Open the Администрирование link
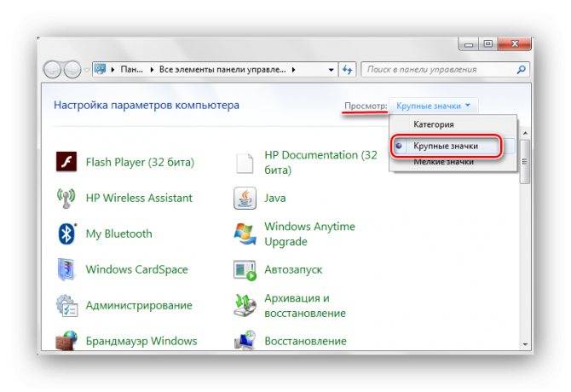Image resolution: width=571 pixels, height=392 pixels. point(139,305)
